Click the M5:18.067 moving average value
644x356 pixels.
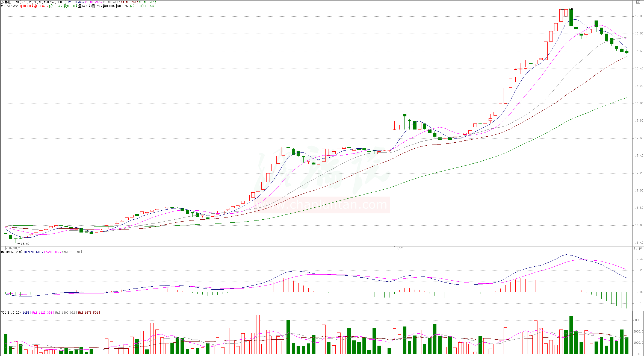146,2
